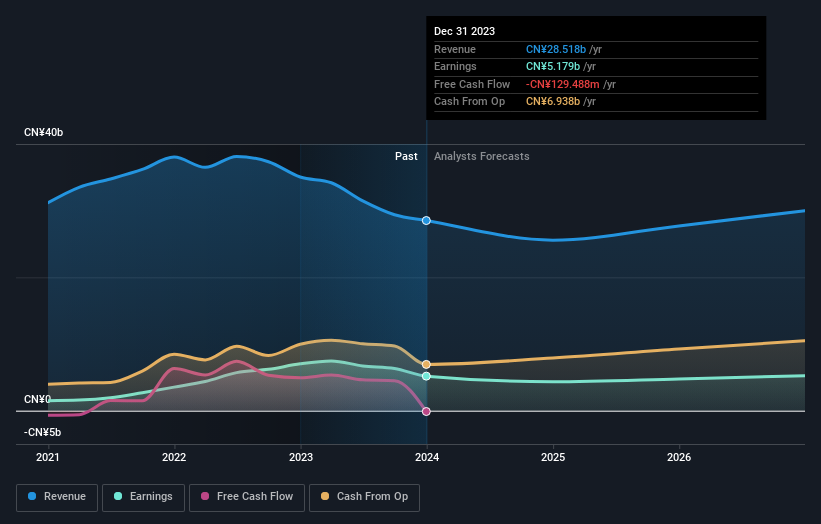Click the CN¥6.938b cash from op value
The height and width of the screenshot is (524, 821).
tap(553, 102)
